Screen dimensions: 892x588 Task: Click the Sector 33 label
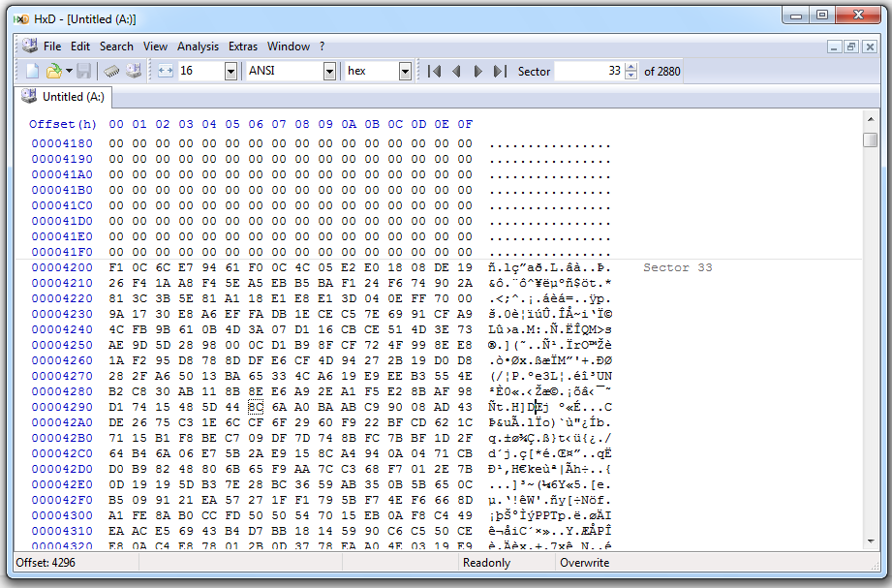point(678,267)
